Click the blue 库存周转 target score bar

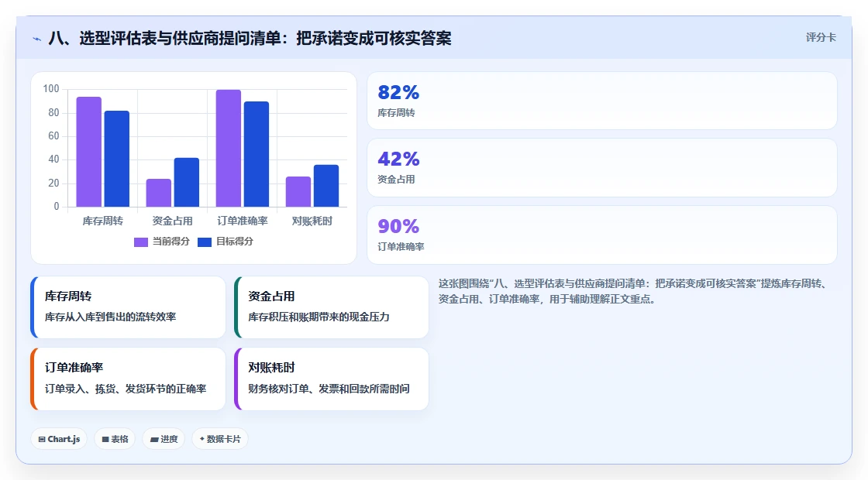tap(117, 159)
